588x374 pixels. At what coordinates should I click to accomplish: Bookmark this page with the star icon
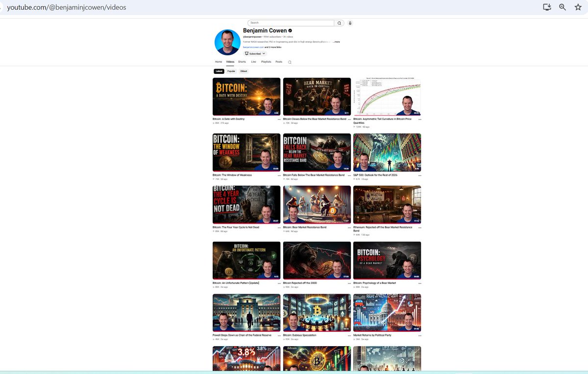coord(578,7)
